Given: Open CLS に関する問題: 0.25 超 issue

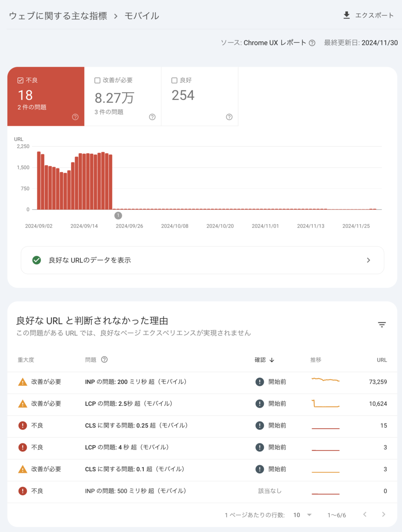Looking at the screenshot, I should (137, 426).
